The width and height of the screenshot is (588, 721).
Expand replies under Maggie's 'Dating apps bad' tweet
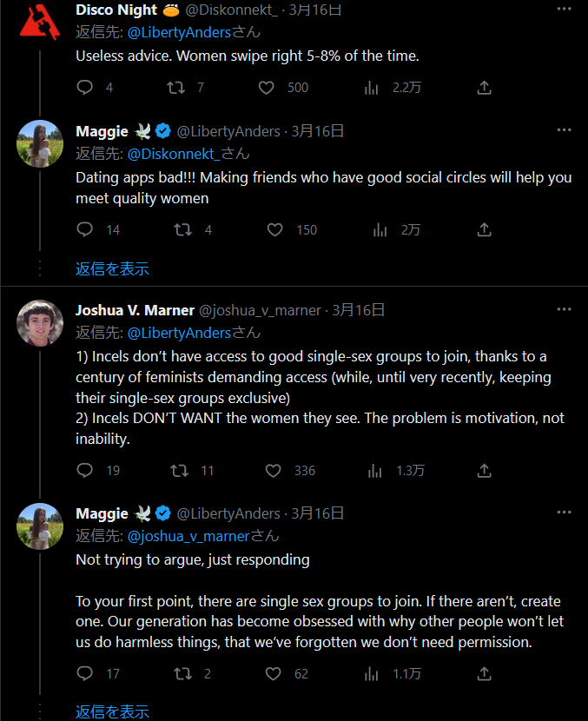(x=112, y=269)
